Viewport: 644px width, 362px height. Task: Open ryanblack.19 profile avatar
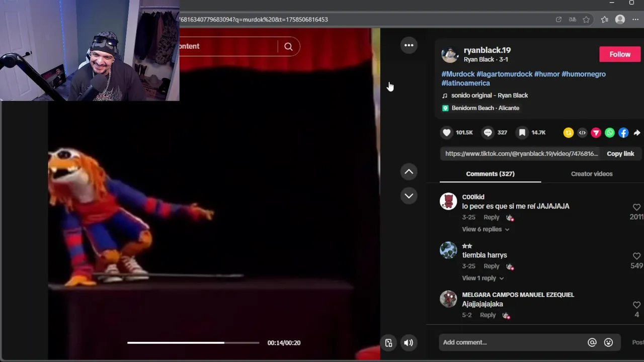(x=450, y=54)
